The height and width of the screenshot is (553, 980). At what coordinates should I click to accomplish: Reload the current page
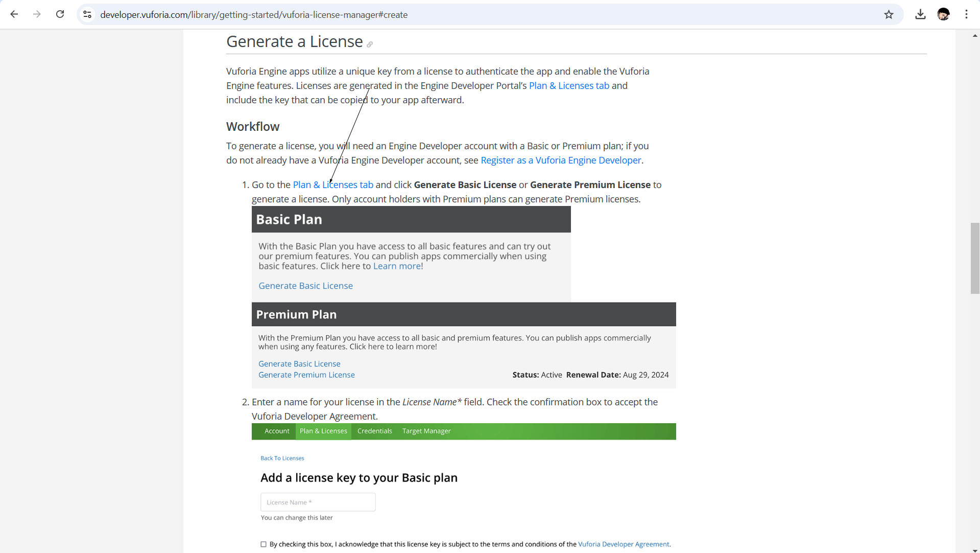point(60,14)
